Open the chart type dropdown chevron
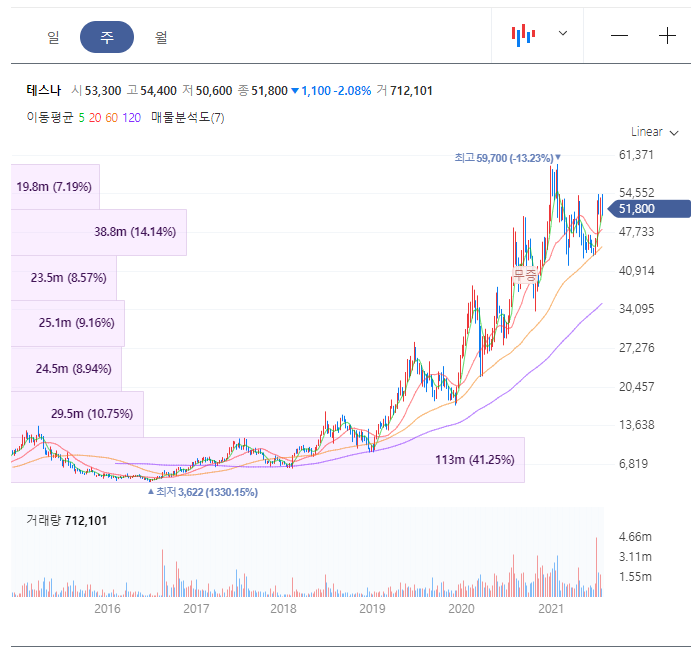Image resolution: width=696 pixels, height=663 pixels. [x=563, y=33]
